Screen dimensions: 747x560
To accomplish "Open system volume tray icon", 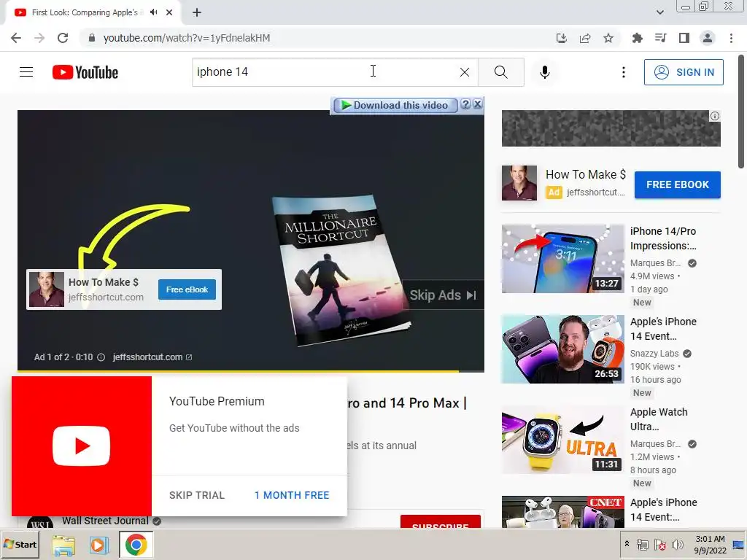I will point(677,544).
